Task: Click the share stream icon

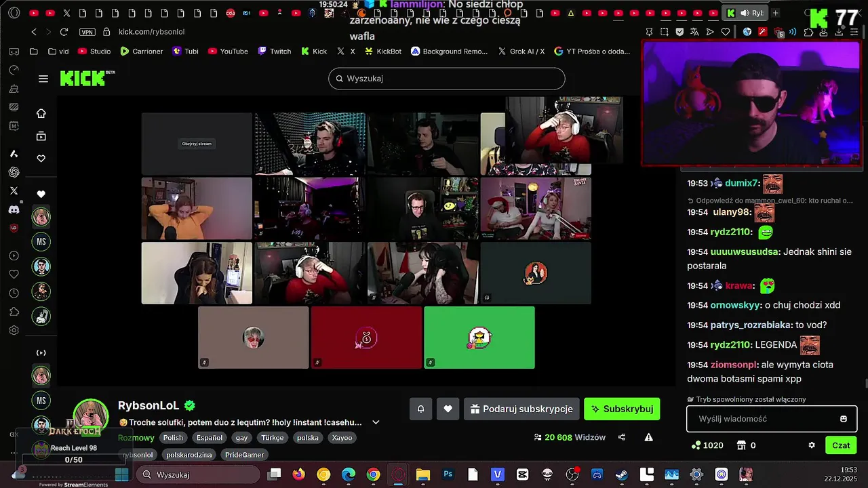Action: [622, 437]
